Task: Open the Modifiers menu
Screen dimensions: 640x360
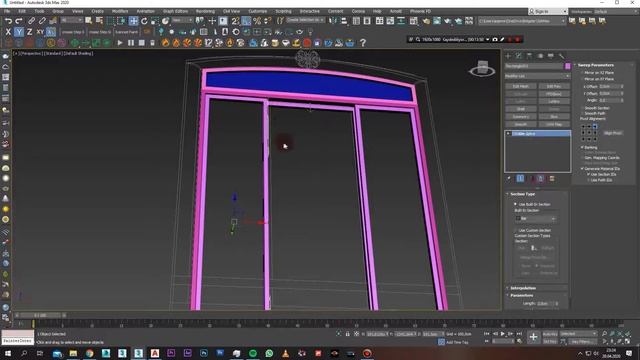Action: pyautogui.click(x=120, y=11)
